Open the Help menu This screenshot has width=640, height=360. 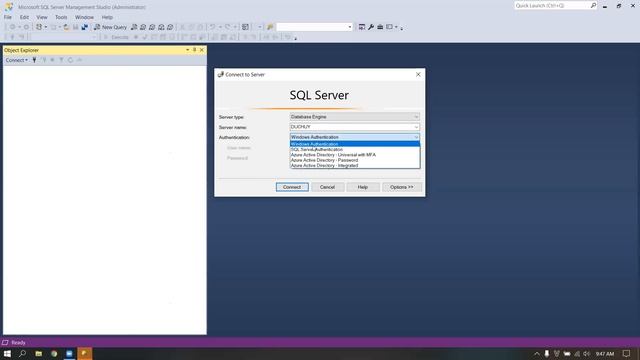click(107, 17)
